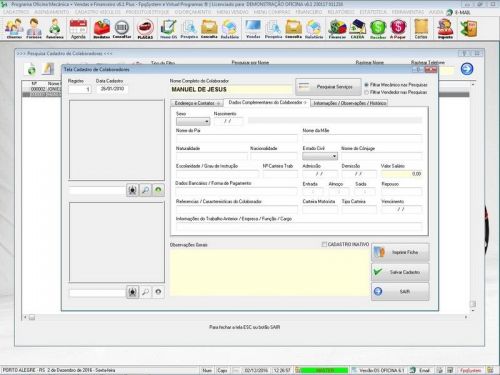The image size is (500, 375).
Task: Open the Clientes toolbar icon
Action: 14,29
